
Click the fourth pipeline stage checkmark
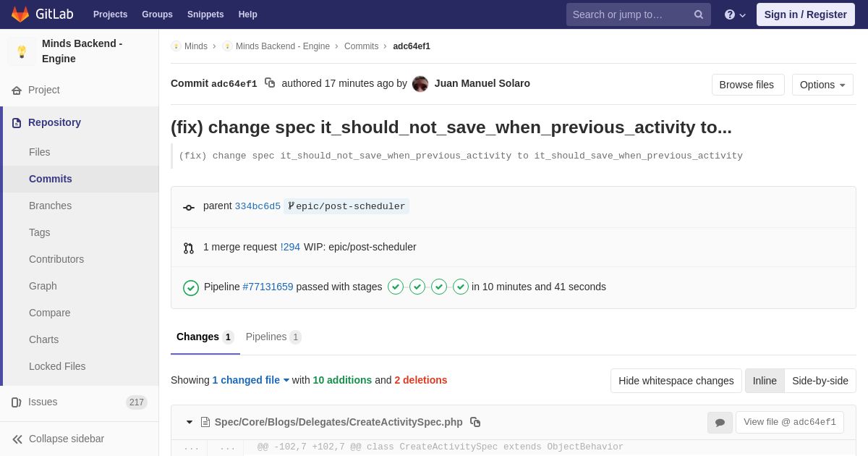click(461, 287)
